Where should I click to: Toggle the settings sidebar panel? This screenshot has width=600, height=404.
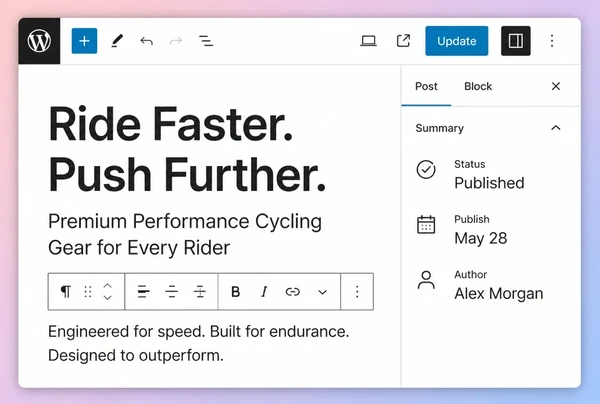click(515, 41)
